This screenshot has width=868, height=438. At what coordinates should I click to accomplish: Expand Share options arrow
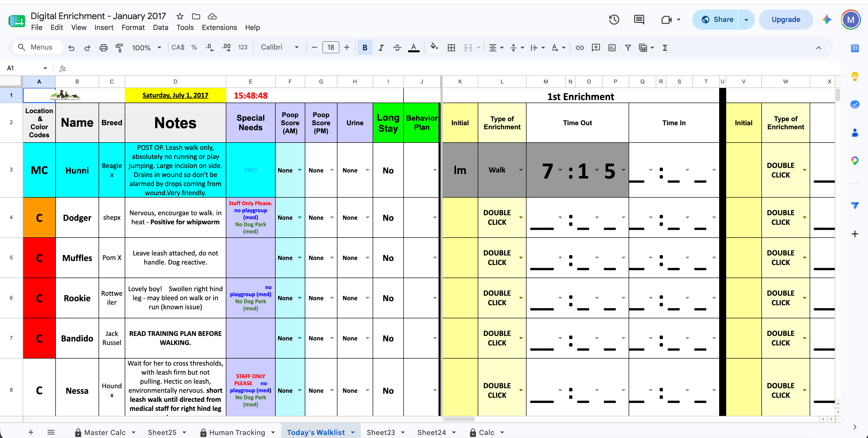click(x=746, y=20)
